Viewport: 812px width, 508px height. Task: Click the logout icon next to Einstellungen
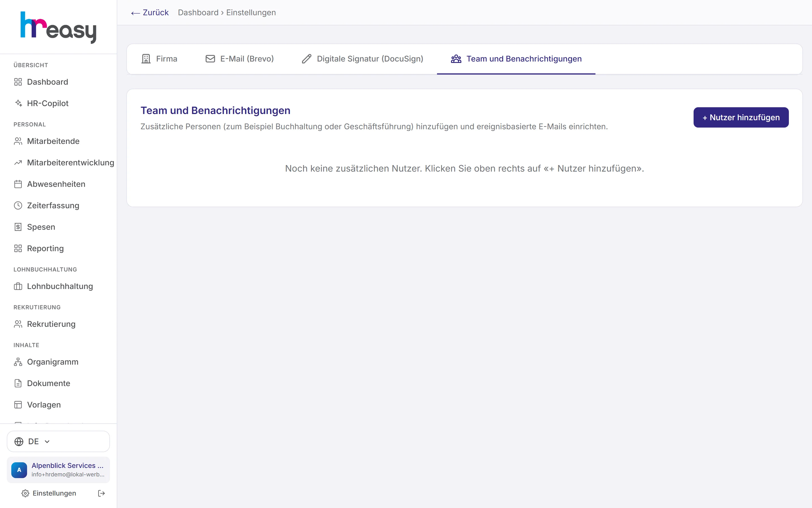[101, 493]
